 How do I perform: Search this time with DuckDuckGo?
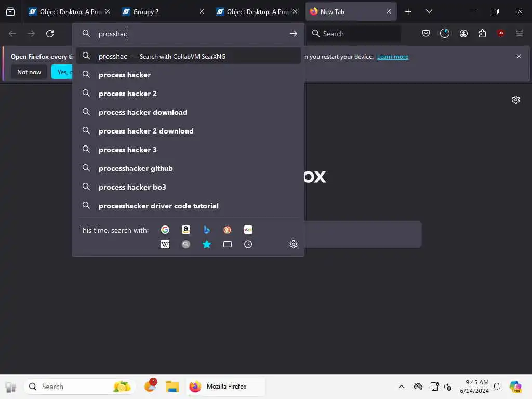coord(228,230)
